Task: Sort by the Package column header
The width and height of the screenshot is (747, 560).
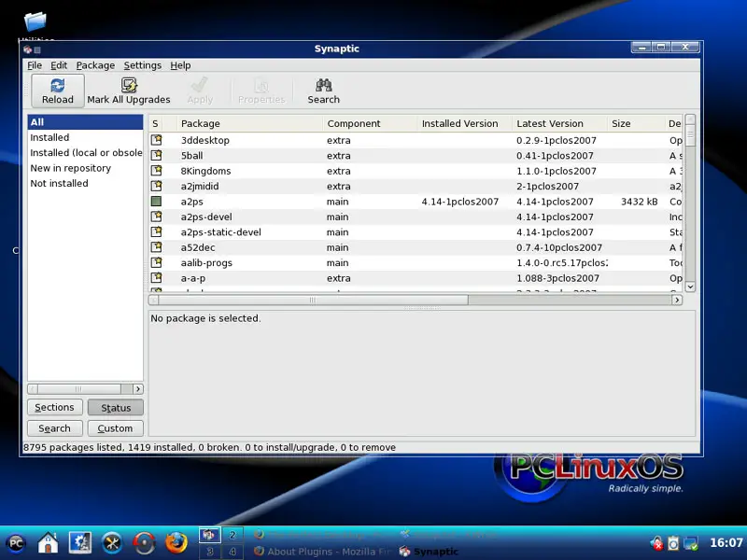Action: click(x=249, y=123)
